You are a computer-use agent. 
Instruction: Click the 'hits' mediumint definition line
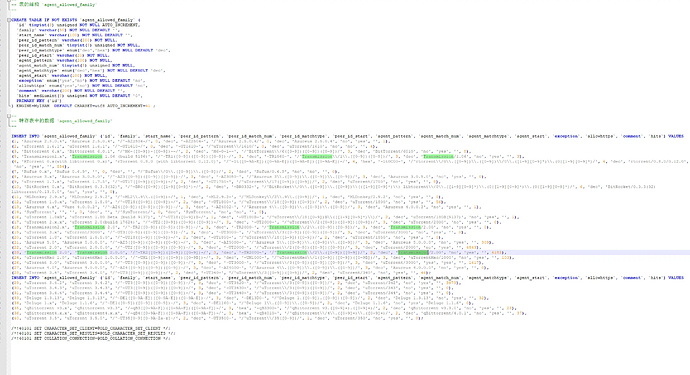(80, 96)
